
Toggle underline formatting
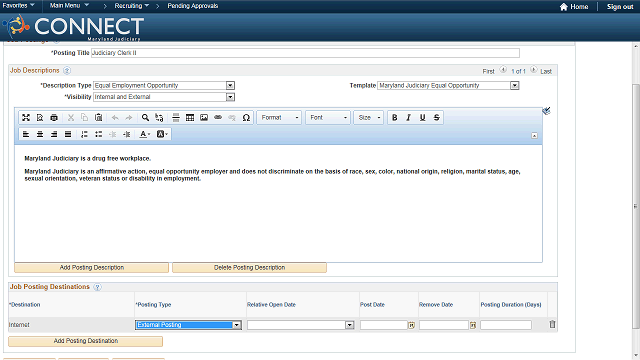click(422, 118)
